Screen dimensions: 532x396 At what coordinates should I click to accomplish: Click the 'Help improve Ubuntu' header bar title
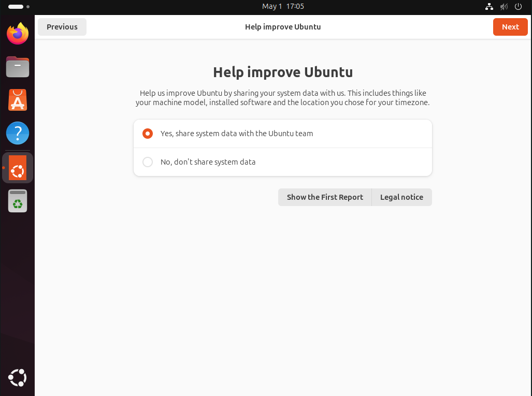click(283, 27)
